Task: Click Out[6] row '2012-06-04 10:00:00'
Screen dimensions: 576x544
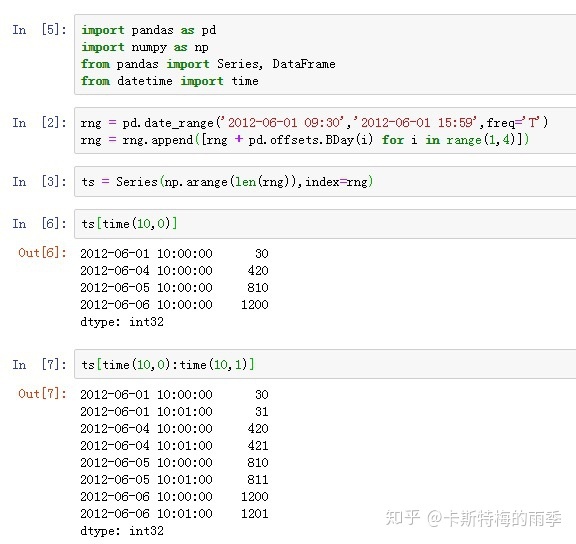Action: (x=174, y=271)
